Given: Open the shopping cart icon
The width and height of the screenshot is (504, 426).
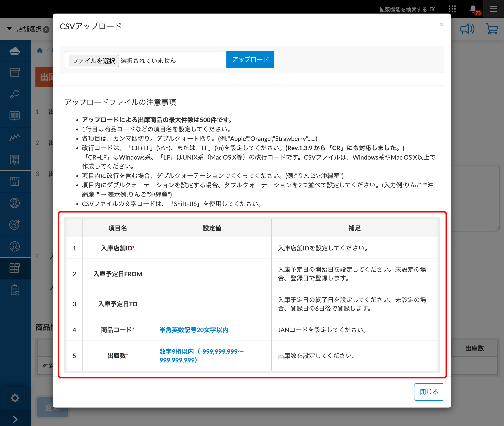Looking at the screenshot, I should pyautogui.click(x=492, y=29).
